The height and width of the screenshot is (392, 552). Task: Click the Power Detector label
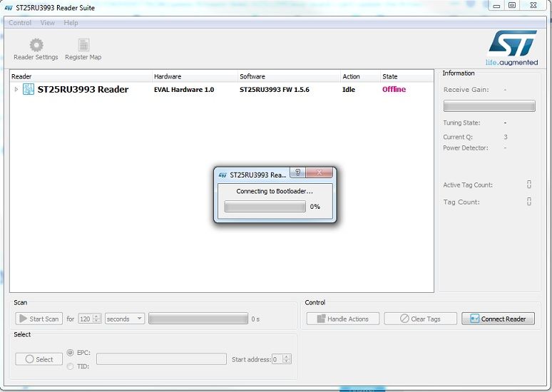coord(466,148)
